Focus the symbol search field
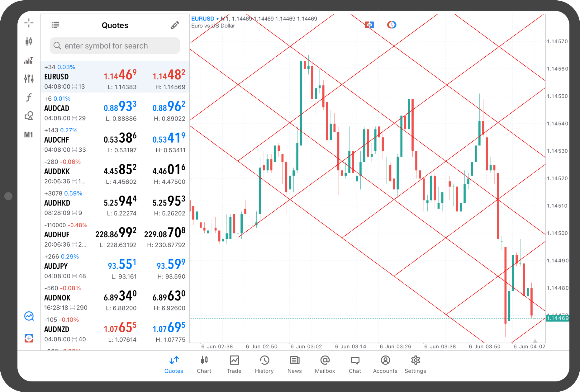580x392 pixels. click(x=115, y=46)
